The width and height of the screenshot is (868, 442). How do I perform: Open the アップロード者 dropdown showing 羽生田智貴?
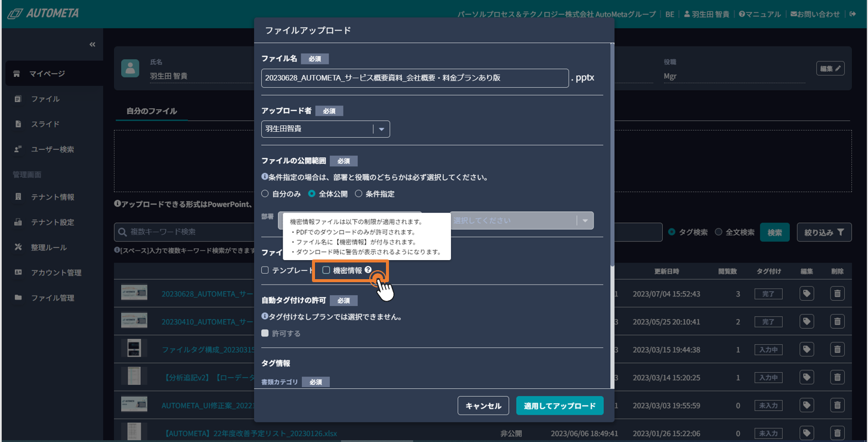click(x=326, y=129)
